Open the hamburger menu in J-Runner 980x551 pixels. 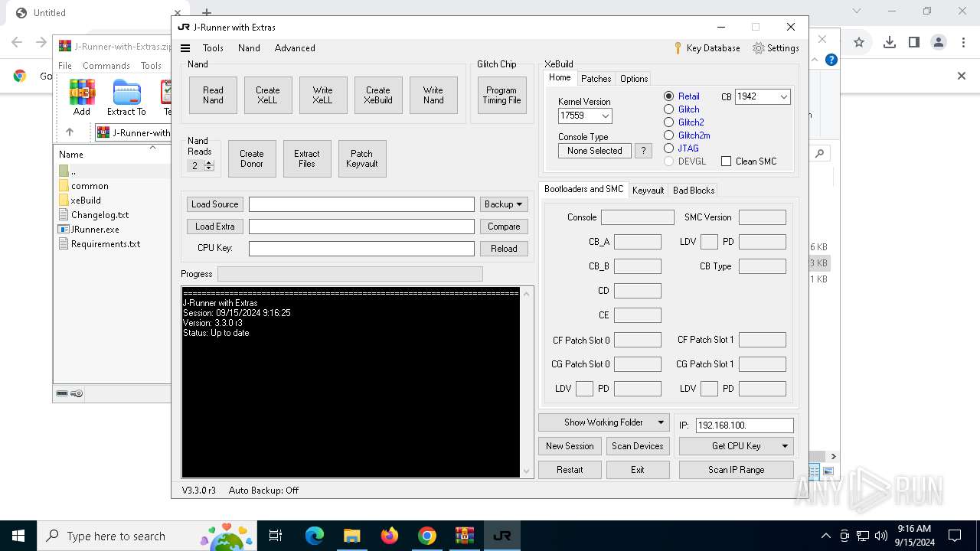[x=185, y=48]
